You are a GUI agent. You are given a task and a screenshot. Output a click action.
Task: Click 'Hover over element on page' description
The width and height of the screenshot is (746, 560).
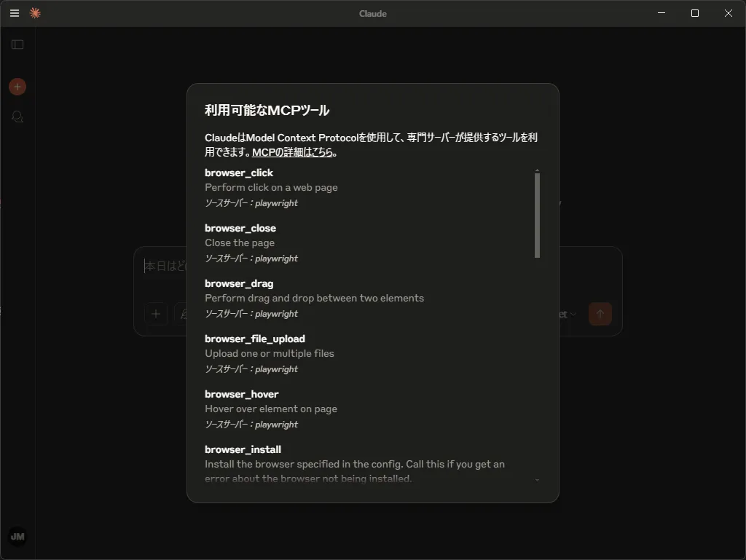click(x=271, y=409)
